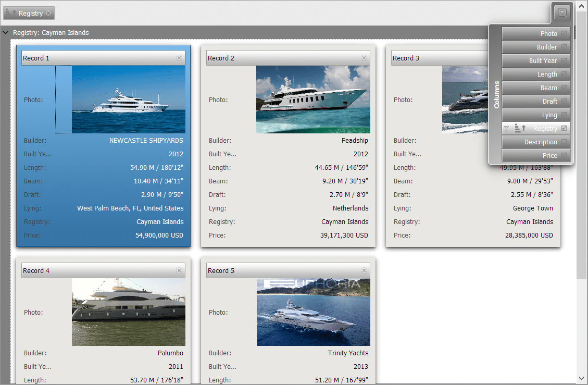Open the Registry column filter icon
The height and width of the screenshot is (385, 588).
pos(507,128)
